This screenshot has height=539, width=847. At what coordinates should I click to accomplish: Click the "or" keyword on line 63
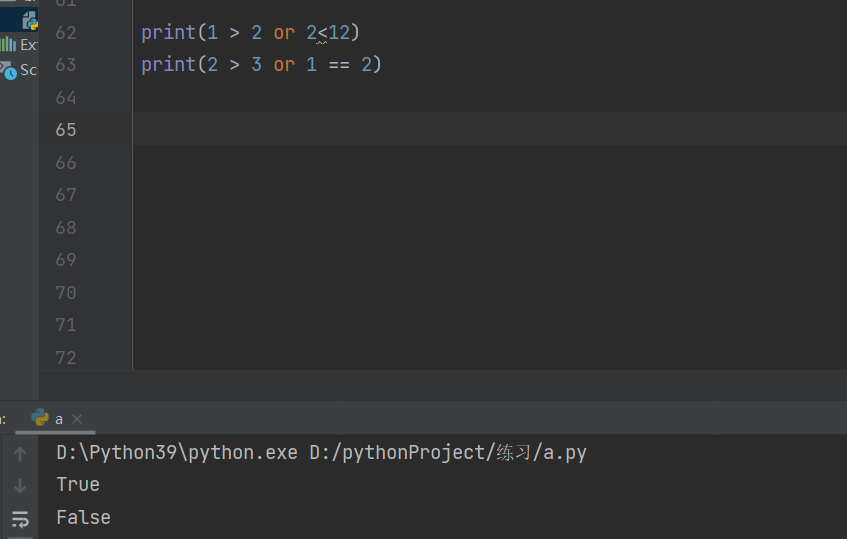point(284,65)
